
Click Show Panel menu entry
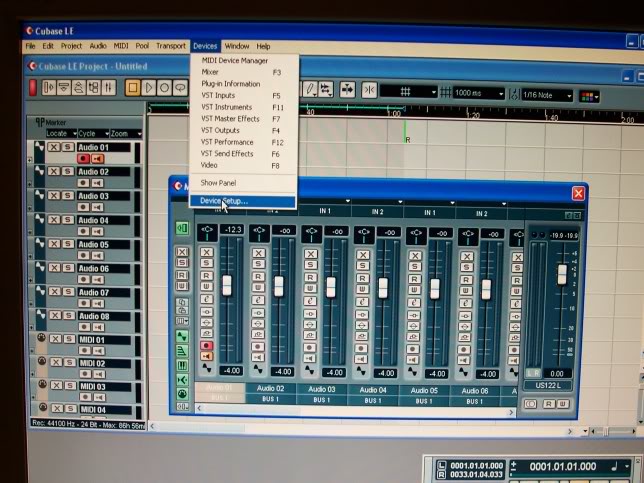[x=218, y=183]
